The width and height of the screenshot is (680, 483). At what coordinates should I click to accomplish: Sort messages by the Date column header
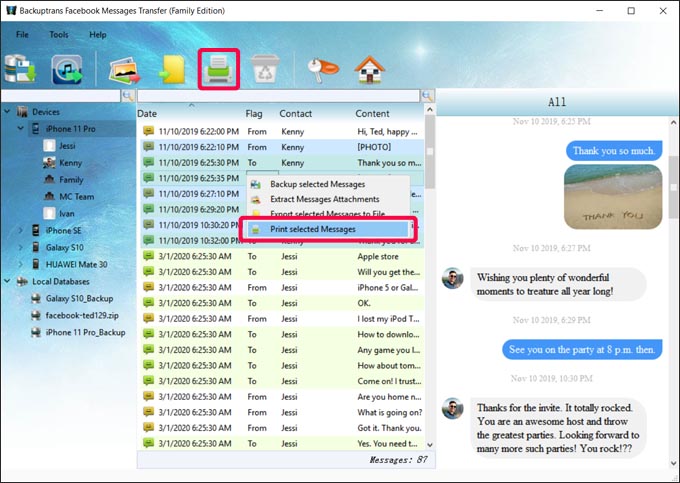pyautogui.click(x=147, y=114)
